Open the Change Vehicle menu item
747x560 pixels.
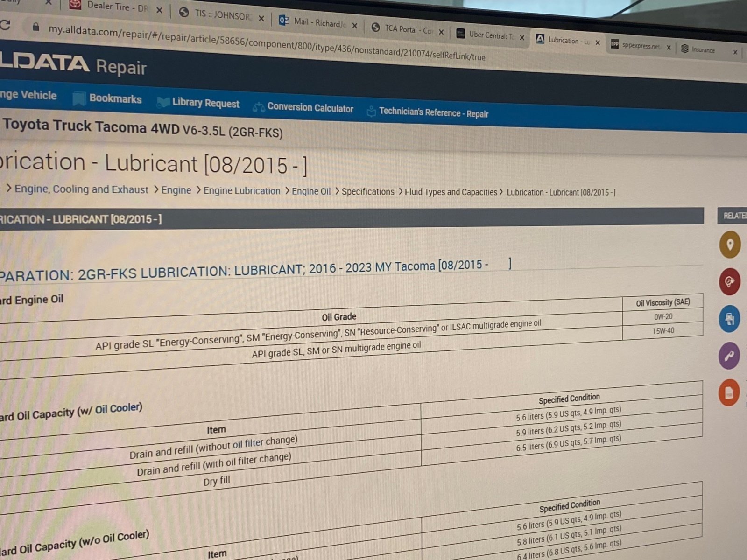pos(28,95)
